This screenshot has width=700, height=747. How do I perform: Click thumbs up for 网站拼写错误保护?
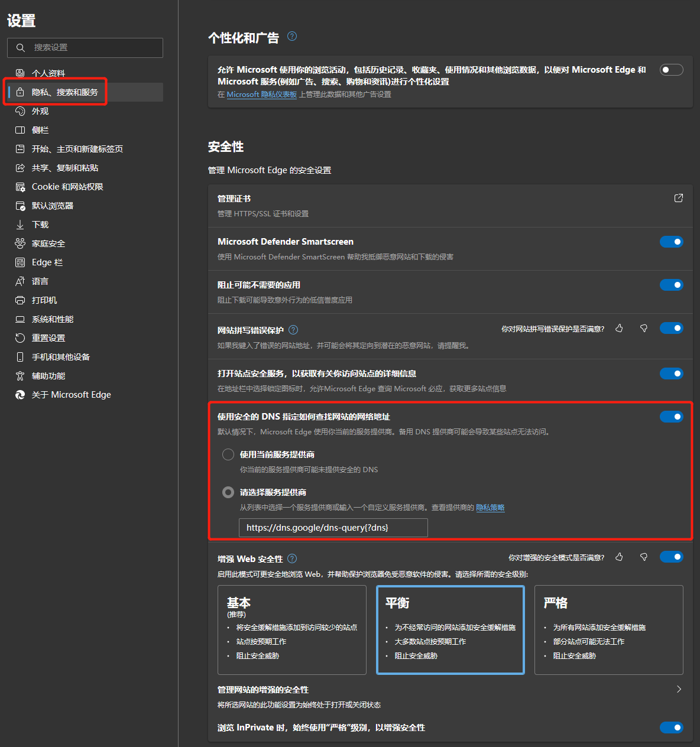pyautogui.click(x=619, y=329)
